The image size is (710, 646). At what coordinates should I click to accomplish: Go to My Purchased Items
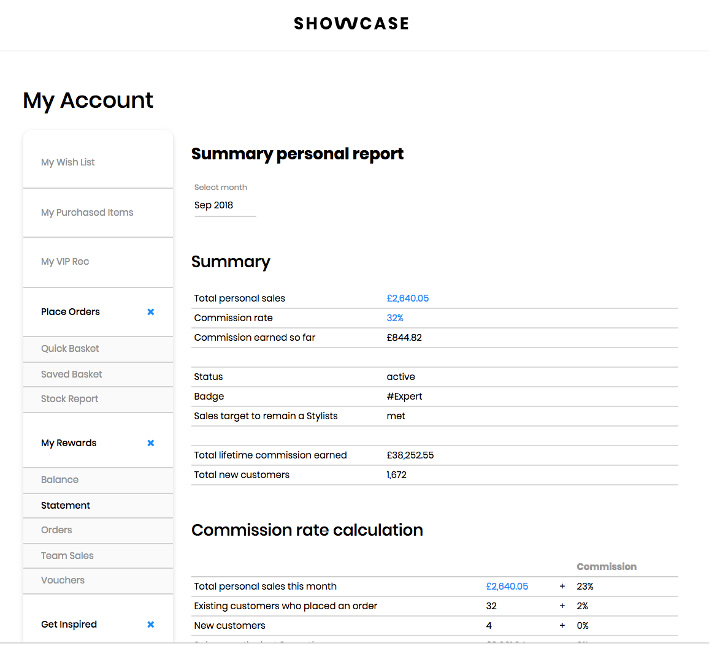87,212
